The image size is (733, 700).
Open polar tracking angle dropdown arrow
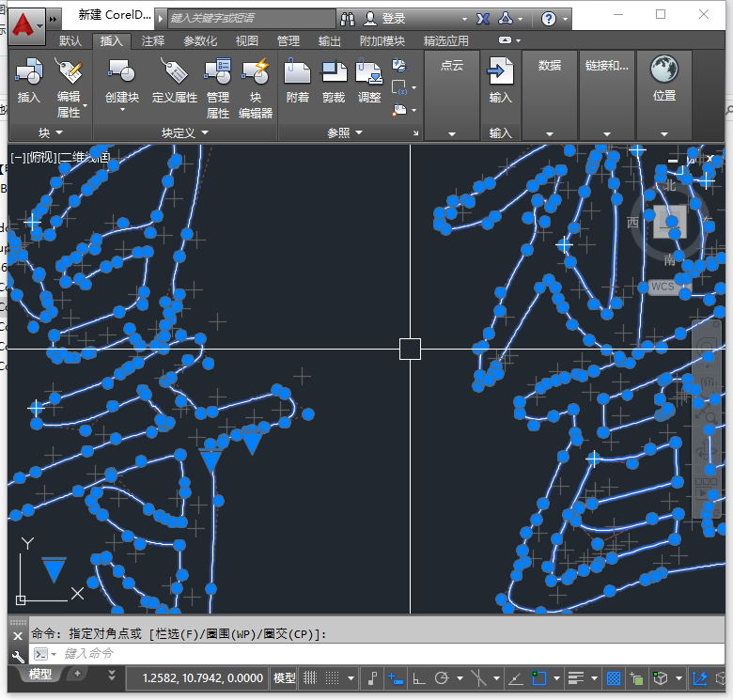(x=460, y=678)
